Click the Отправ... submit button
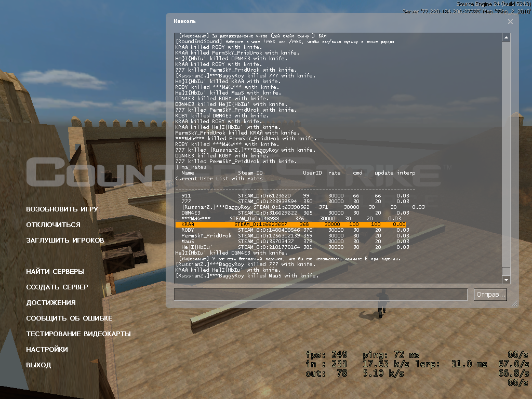This screenshot has height=399, width=532. (490, 295)
